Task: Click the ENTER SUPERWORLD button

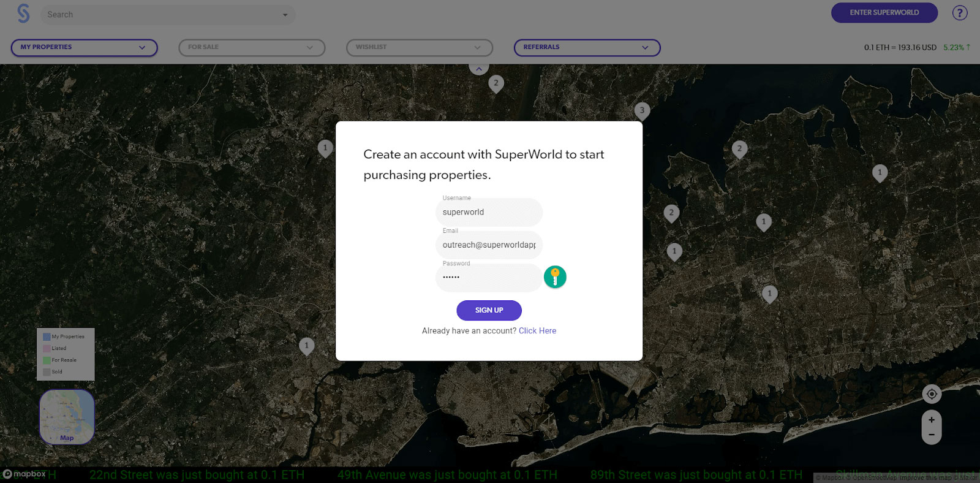Action: tap(884, 12)
